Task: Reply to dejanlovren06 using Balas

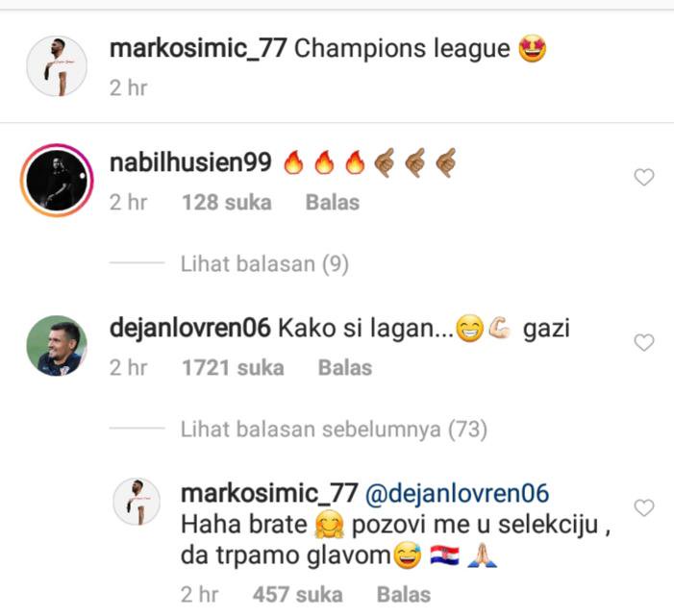Action: [345, 368]
